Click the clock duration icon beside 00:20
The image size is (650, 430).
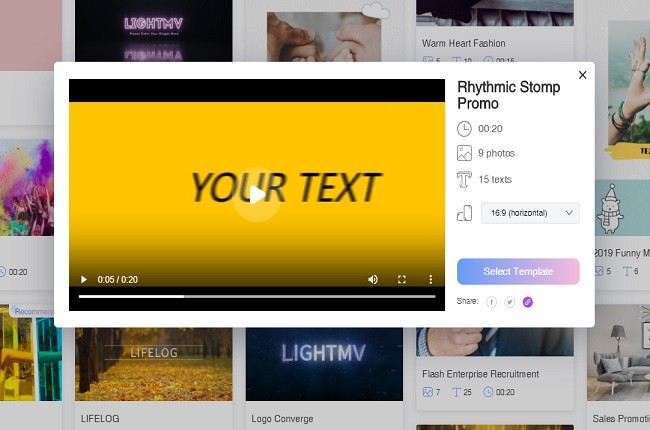(x=464, y=129)
